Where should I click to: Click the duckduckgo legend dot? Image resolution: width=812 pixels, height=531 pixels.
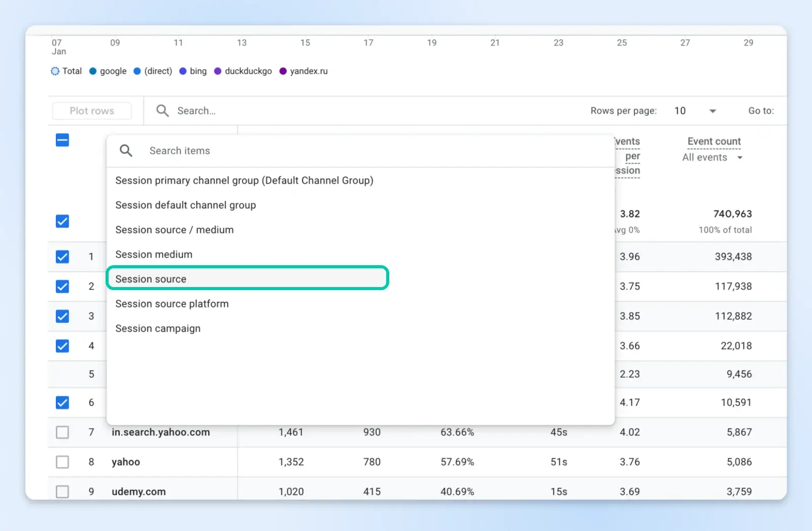coord(218,71)
